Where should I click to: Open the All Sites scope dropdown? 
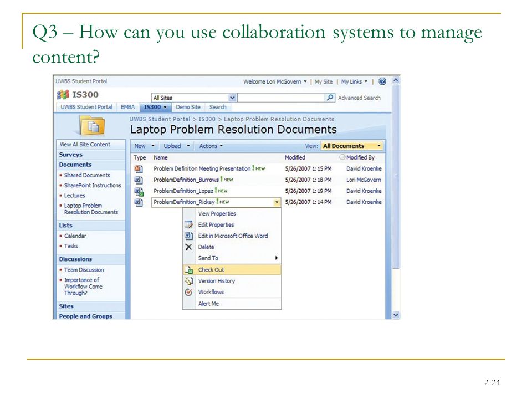pos(232,98)
